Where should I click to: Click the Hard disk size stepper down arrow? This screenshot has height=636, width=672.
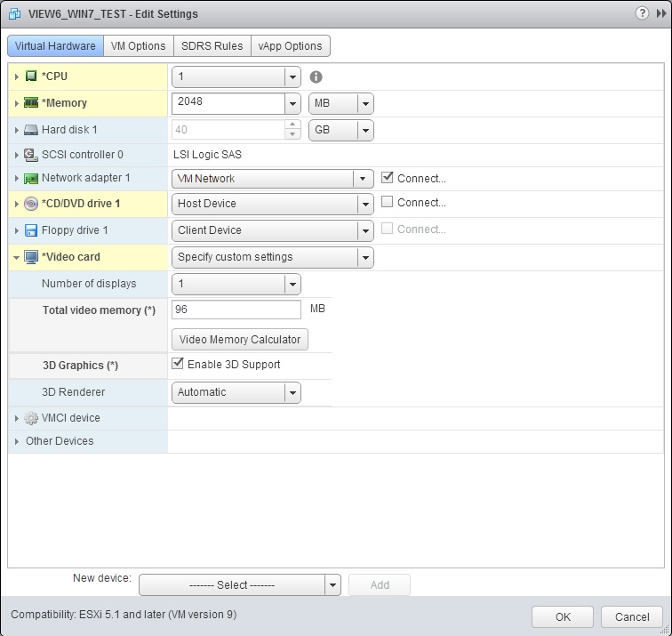click(292, 134)
